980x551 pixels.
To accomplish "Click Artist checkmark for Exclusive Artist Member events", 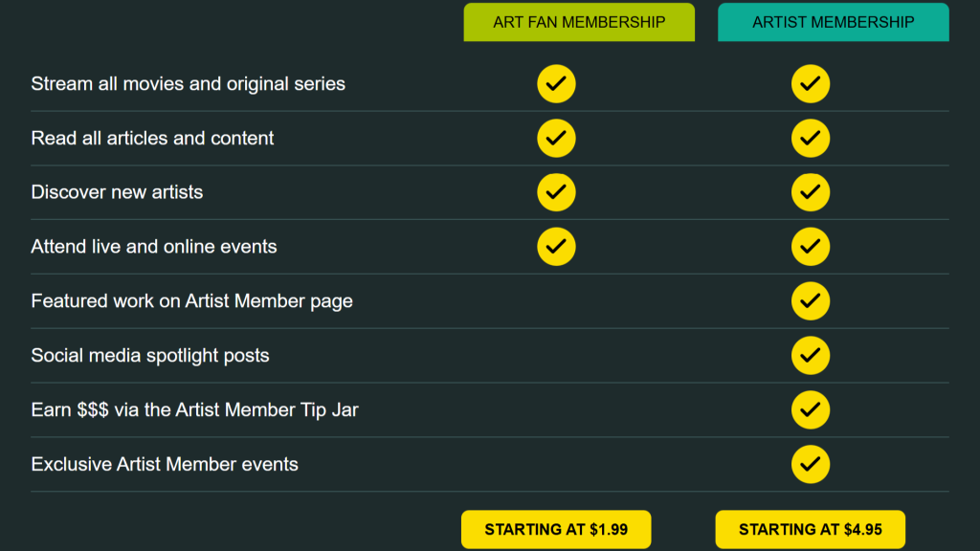I will point(811,464).
